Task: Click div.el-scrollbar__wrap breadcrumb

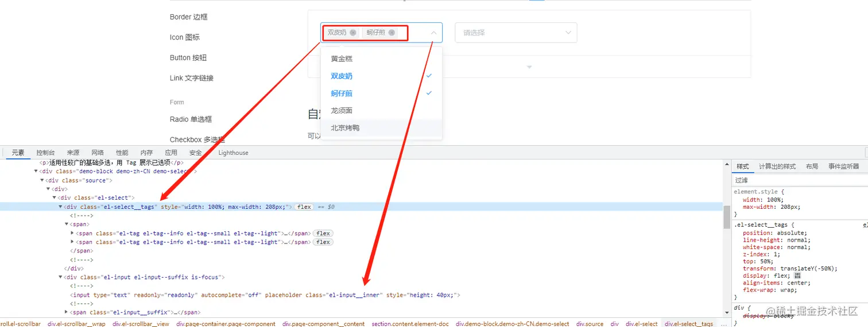Action: (x=76, y=324)
